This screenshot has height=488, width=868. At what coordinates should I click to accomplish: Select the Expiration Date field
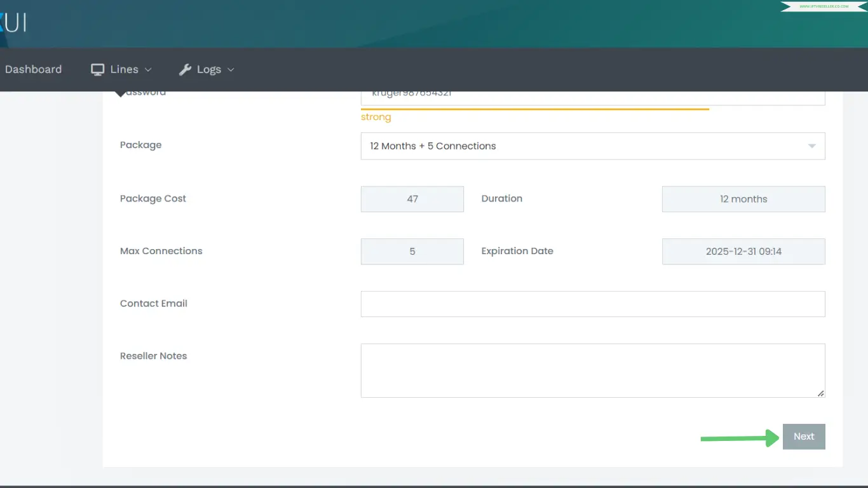pos(743,252)
